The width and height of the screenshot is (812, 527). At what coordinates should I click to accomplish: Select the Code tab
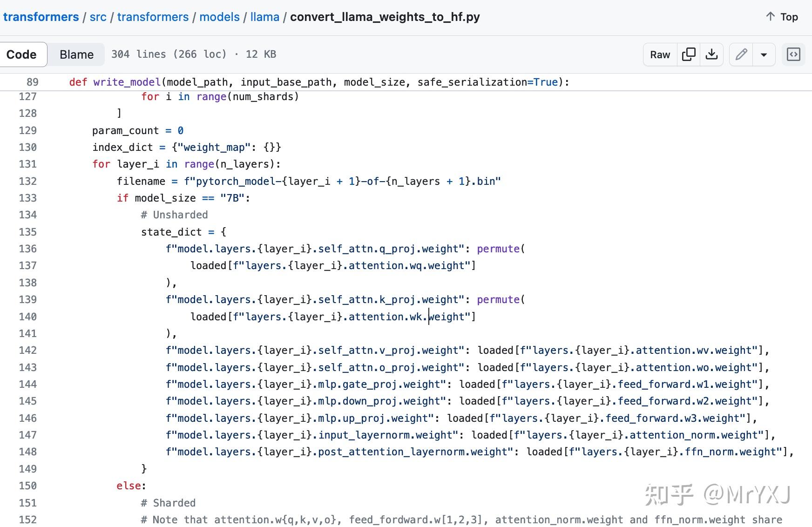(21, 54)
